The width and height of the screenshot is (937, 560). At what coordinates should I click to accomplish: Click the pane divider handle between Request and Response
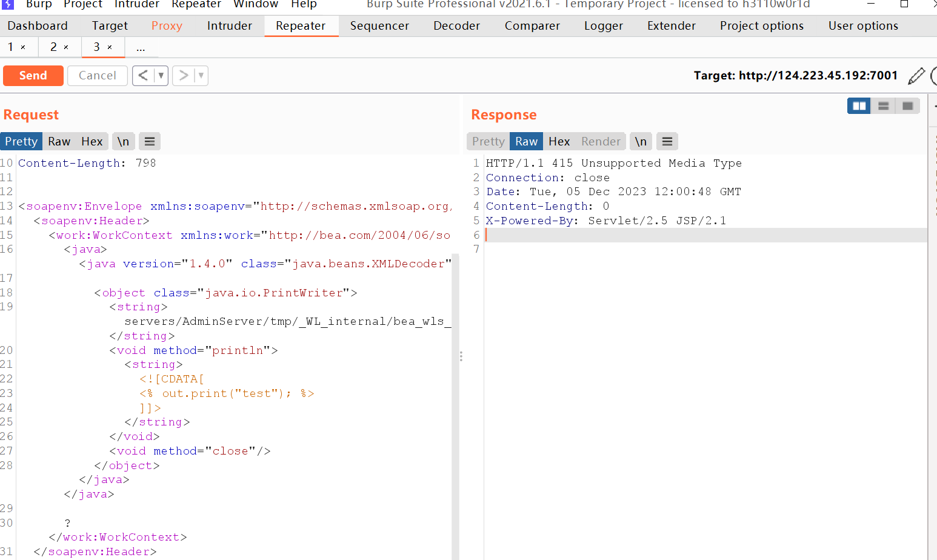[x=461, y=356]
